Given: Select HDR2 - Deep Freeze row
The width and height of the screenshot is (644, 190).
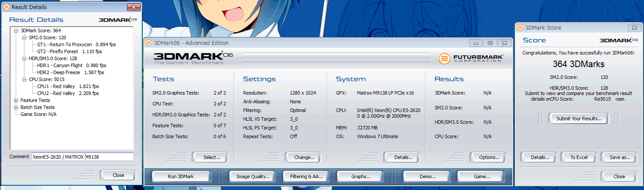Looking at the screenshot, I should pyautogui.click(x=71, y=72).
